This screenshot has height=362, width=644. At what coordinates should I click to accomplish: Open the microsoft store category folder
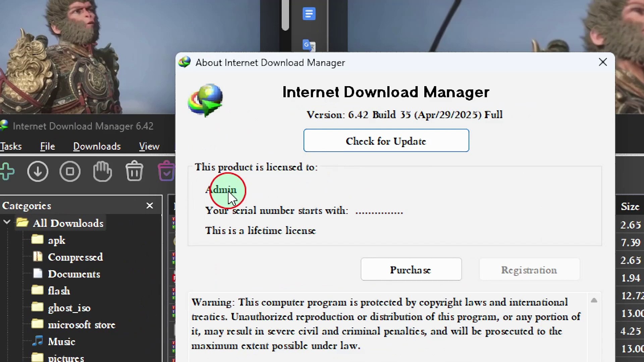coord(73,324)
